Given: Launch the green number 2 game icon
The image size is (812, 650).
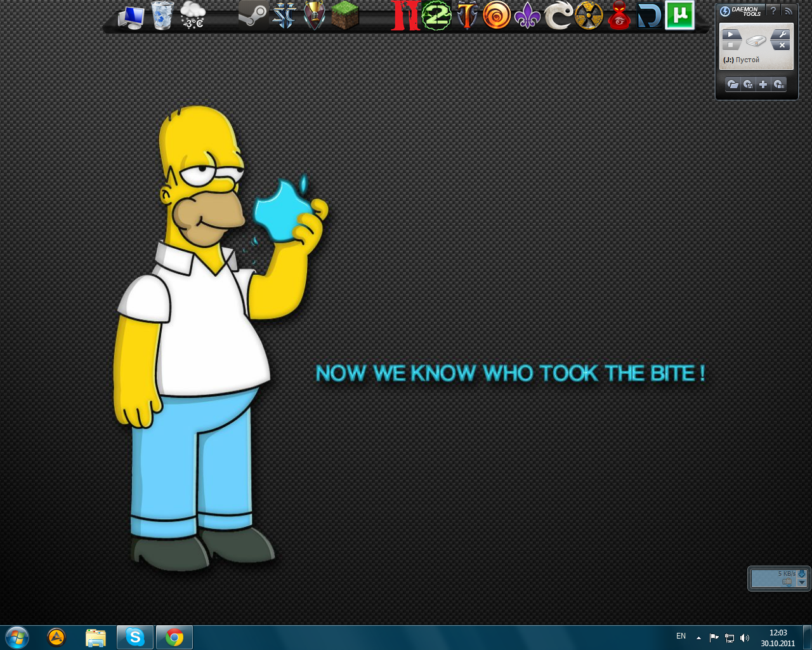Looking at the screenshot, I should tap(436, 16).
